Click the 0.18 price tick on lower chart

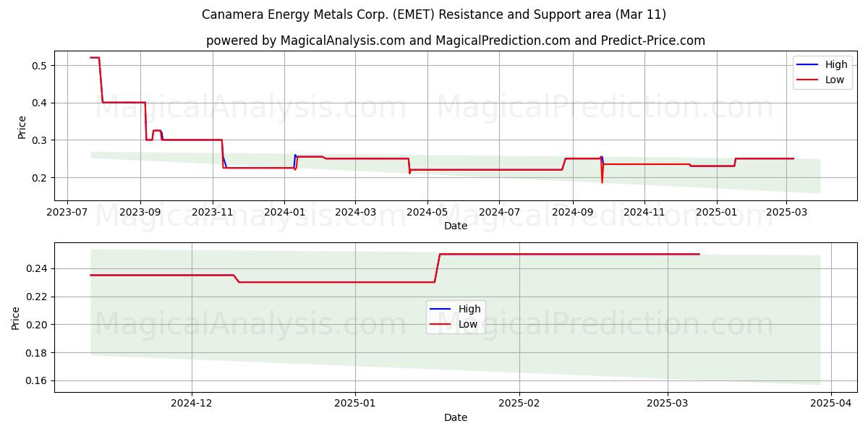tap(36, 353)
